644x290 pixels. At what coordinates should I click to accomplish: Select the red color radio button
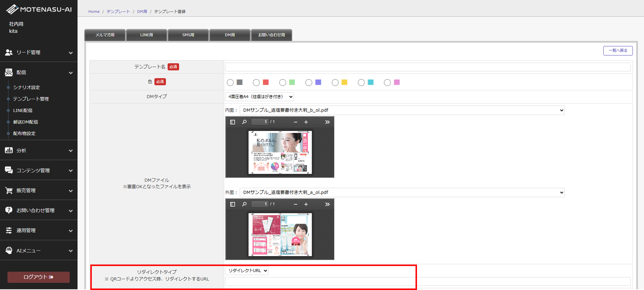point(256,83)
